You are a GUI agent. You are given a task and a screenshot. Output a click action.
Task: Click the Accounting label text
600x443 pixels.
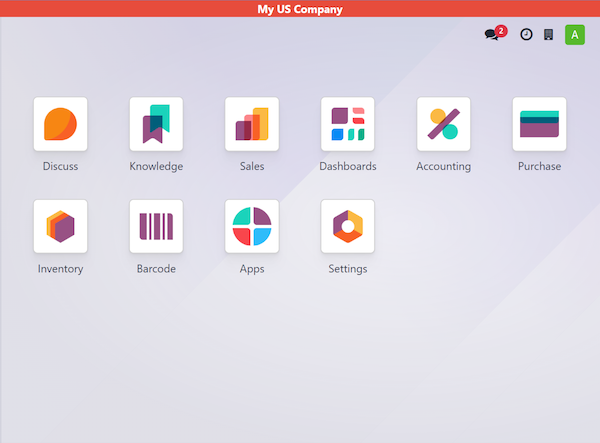pos(443,166)
